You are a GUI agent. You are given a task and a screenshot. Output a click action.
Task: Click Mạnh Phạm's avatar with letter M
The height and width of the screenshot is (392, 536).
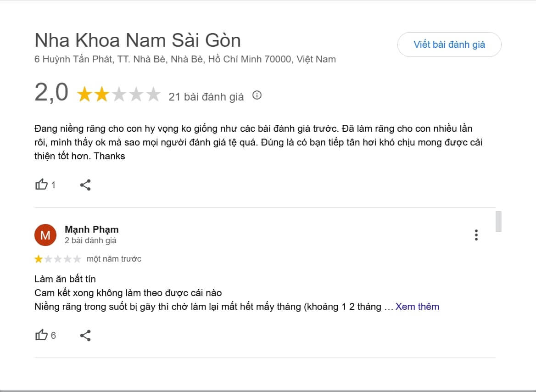click(45, 235)
